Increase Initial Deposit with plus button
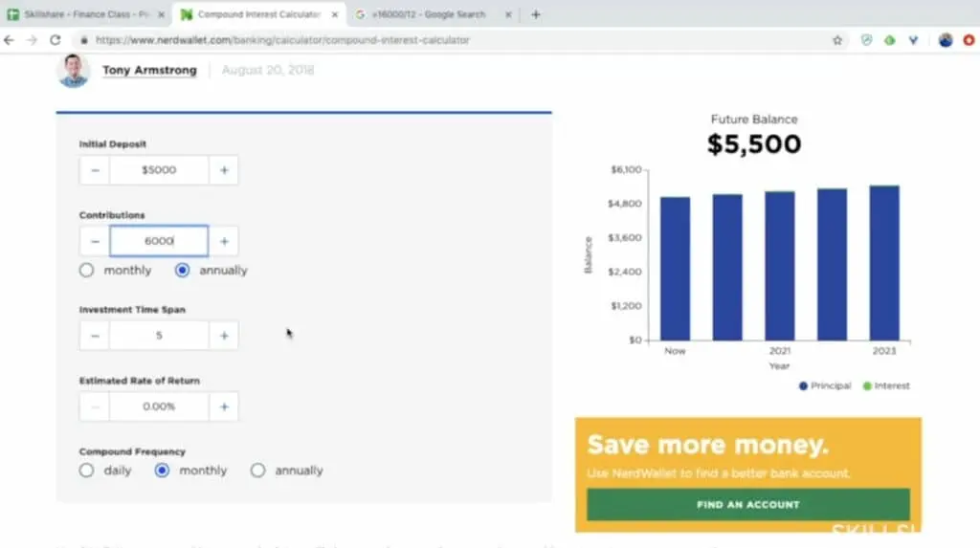Image resolution: width=980 pixels, height=548 pixels. coord(224,170)
